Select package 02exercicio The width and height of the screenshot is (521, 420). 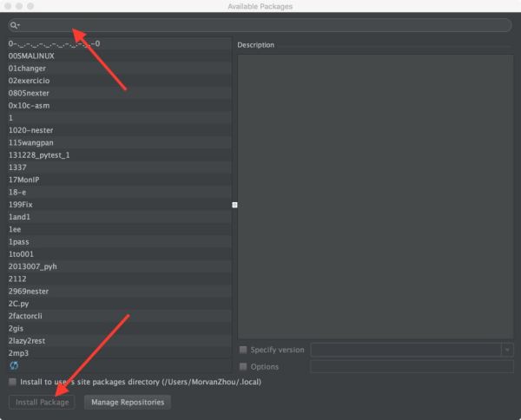(120, 81)
